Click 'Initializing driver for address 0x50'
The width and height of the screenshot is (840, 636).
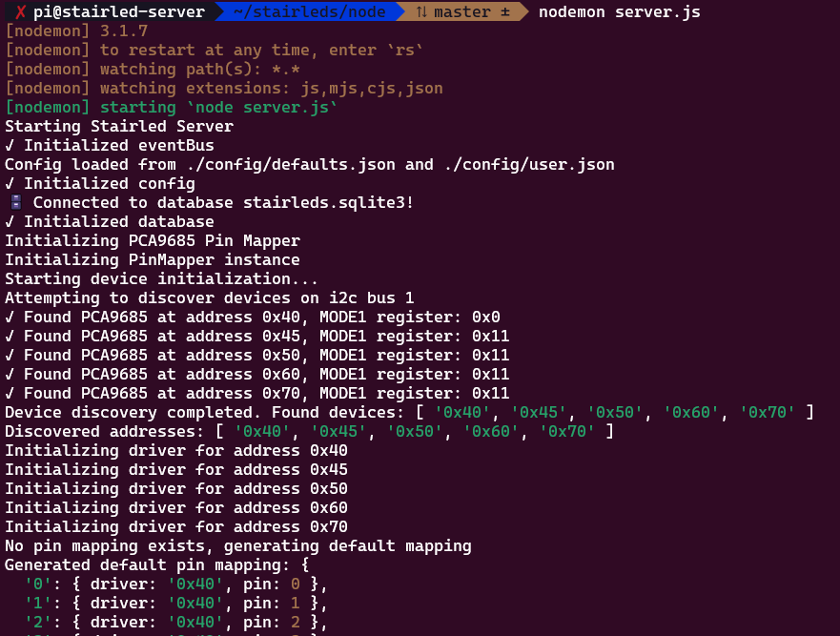pyautogui.click(x=176, y=488)
